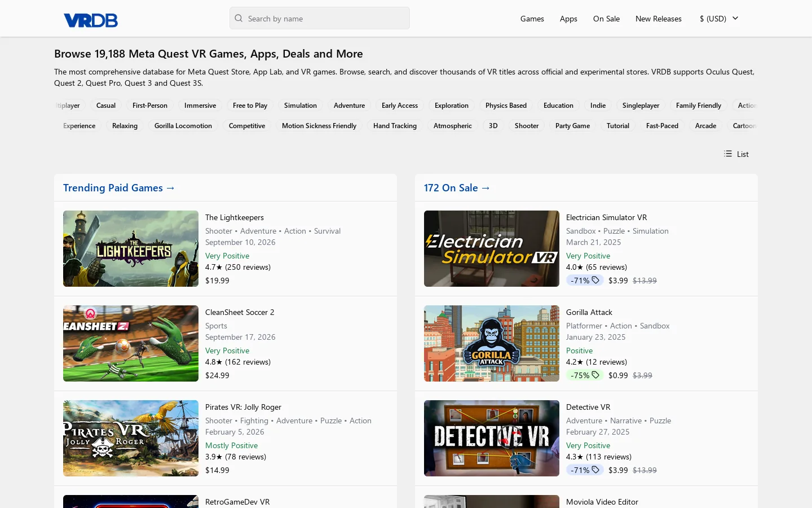Viewport: 812px width, 508px height.
Task: Click the VRDB logo
Action: coord(91,20)
